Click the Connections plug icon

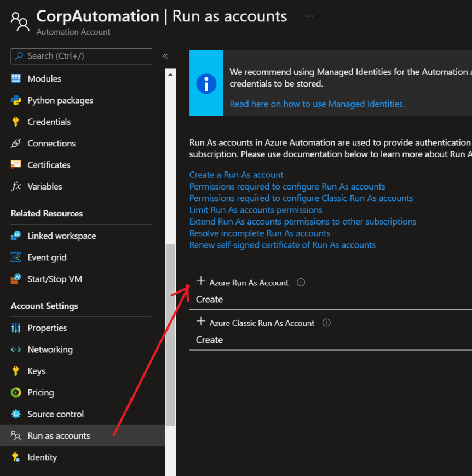click(x=16, y=144)
